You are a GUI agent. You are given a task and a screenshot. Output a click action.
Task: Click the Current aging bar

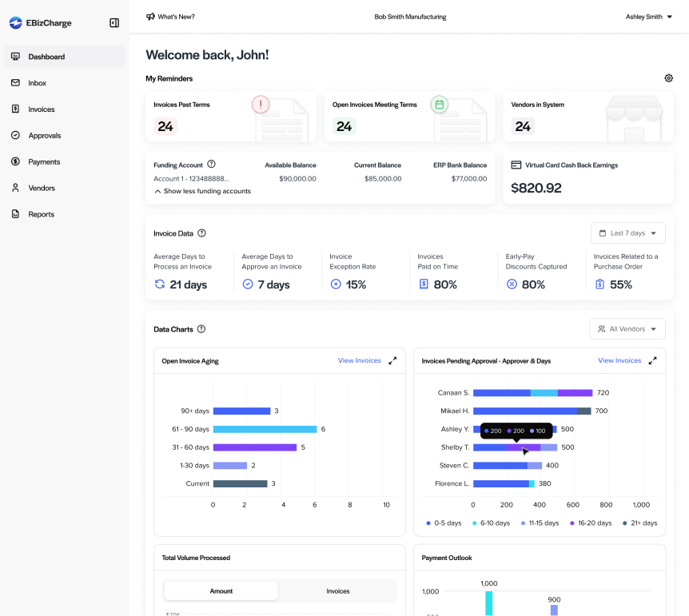tap(241, 483)
